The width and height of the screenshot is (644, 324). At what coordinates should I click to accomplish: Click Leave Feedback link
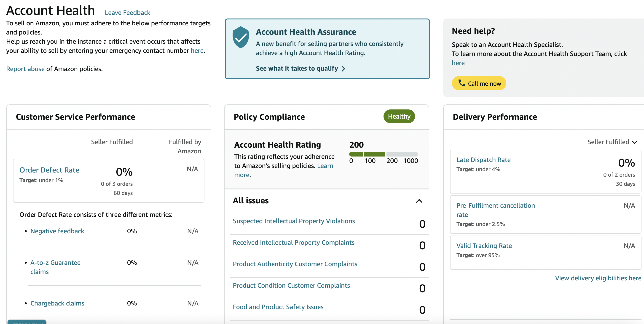tap(127, 13)
